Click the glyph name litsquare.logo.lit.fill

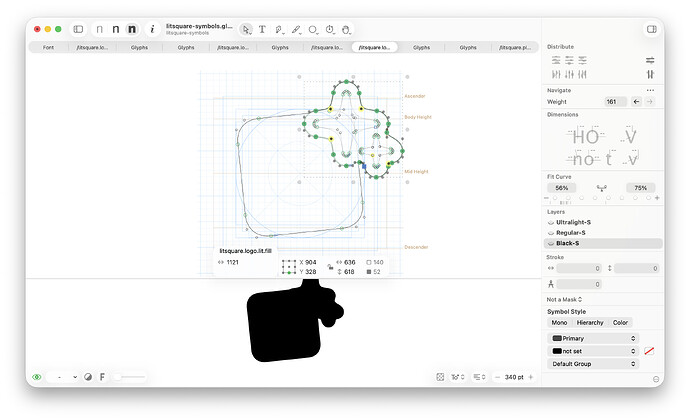[245, 251]
